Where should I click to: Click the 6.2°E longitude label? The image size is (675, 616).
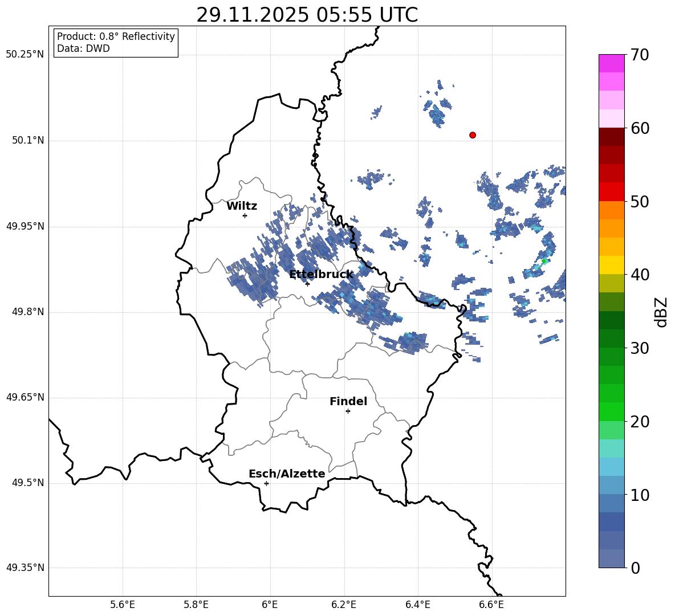click(344, 605)
